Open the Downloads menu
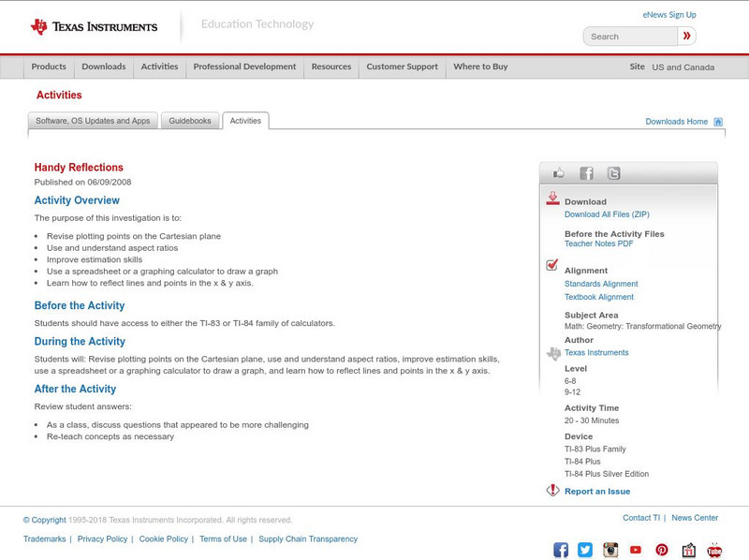Screen dimensions: 749x560 coord(104,66)
